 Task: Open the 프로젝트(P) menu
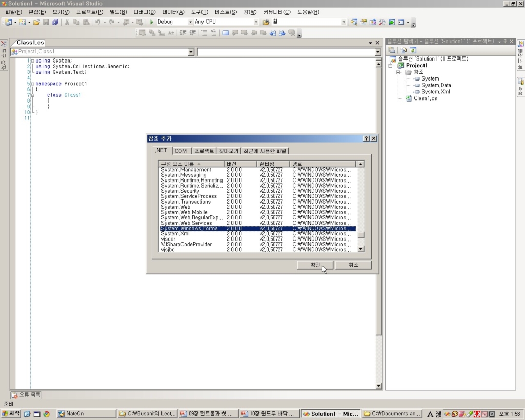pyautogui.click(x=90, y=12)
